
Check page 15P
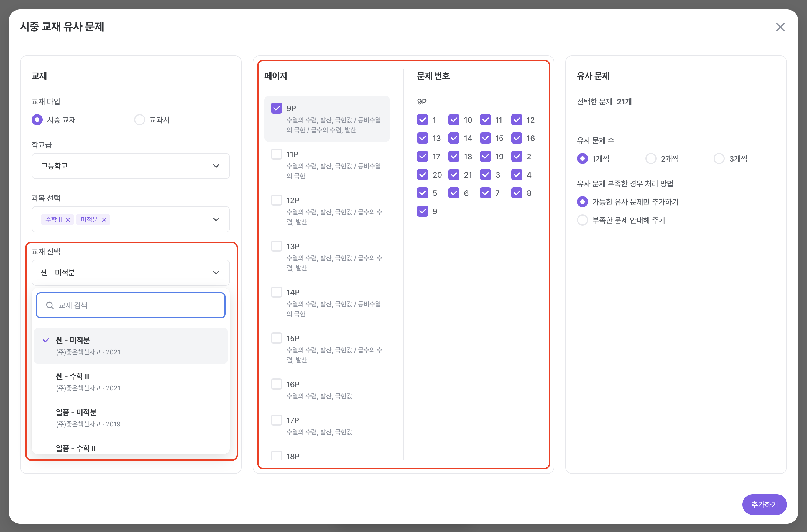[x=276, y=337]
